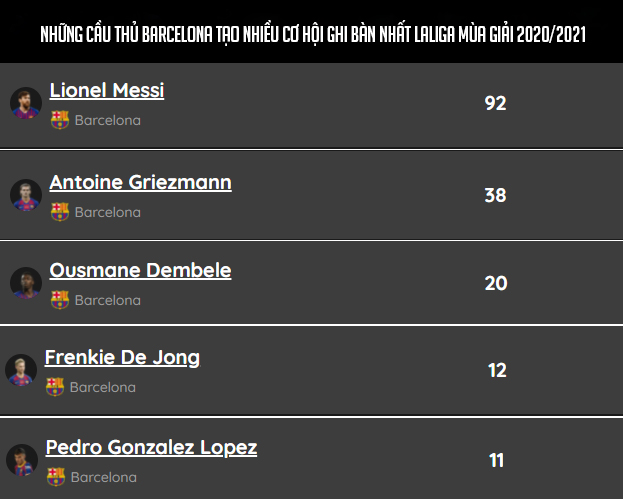The width and height of the screenshot is (623, 499).
Task: Open the Pedro Gonzalez Lopez name link
Action: coord(151,447)
